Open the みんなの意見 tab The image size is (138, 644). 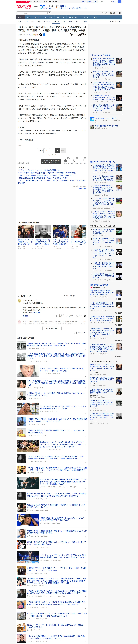coord(73,17)
